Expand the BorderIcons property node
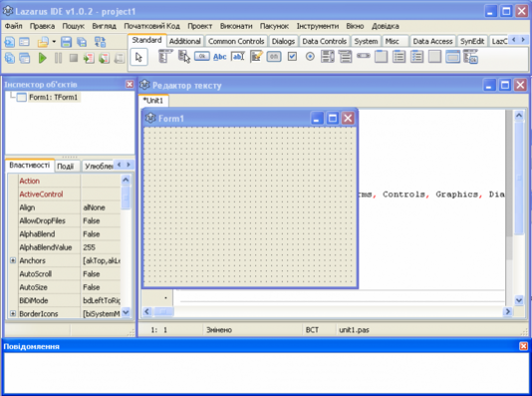Screen dimensions: 532x396 [x=13, y=313]
